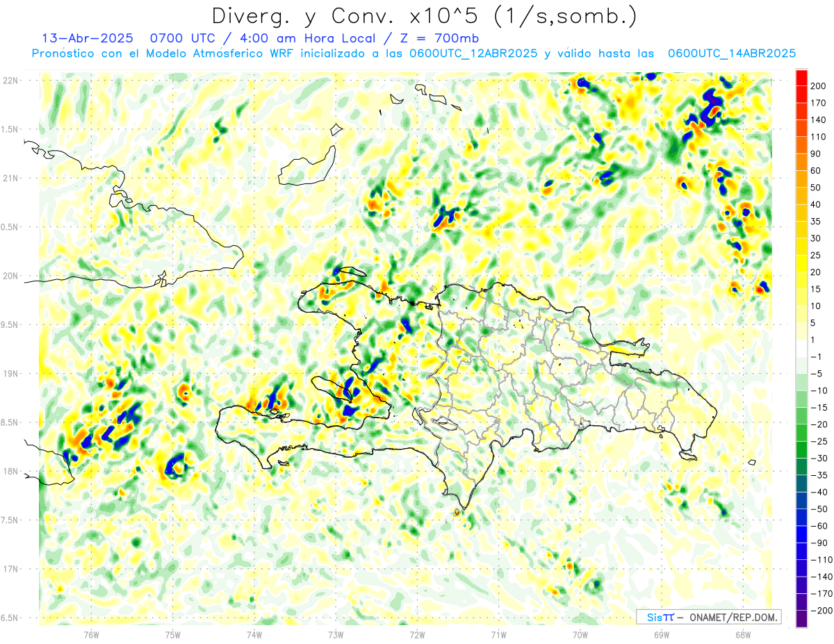Pick the blue swatch between -60 and -90
Viewport: 834px width, 644px height.
point(801,534)
